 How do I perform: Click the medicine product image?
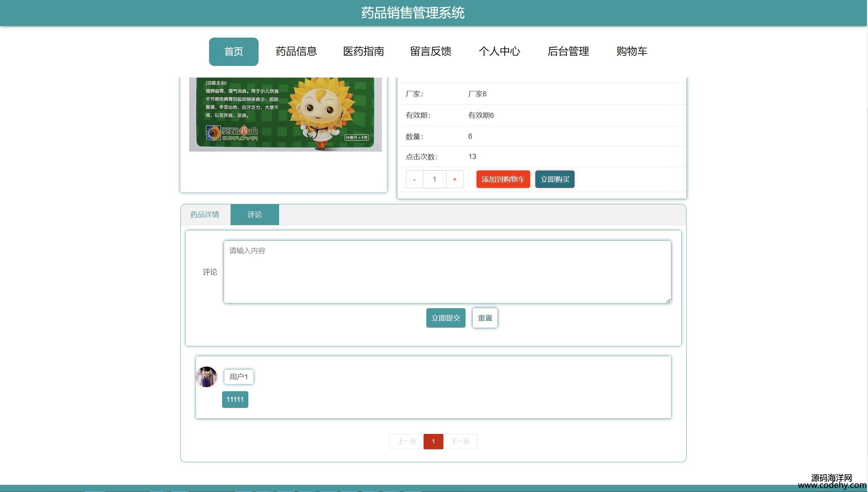285,114
